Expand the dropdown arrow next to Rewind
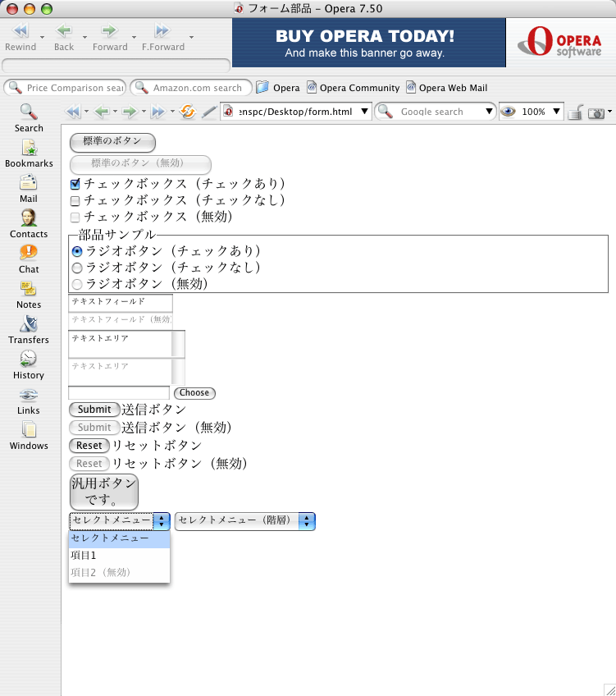Image resolution: width=616 pixels, height=696 pixels. (x=42, y=37)
